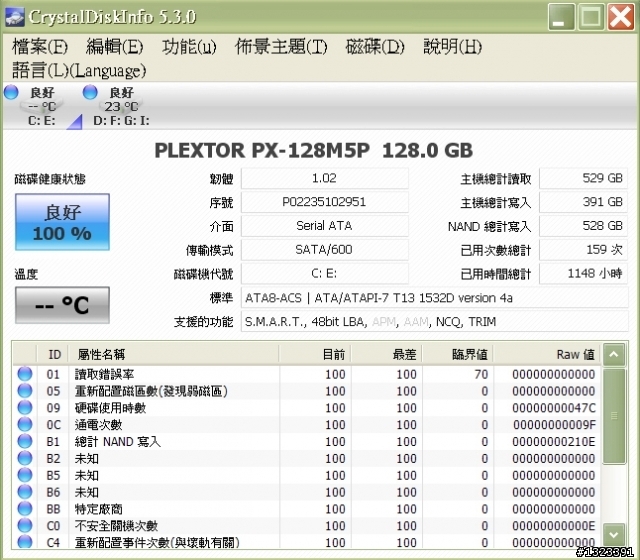This screenshot has height=560, width=640.
Task: Select the 重新配置事件次數 attribute row
Action: [307, 541]
